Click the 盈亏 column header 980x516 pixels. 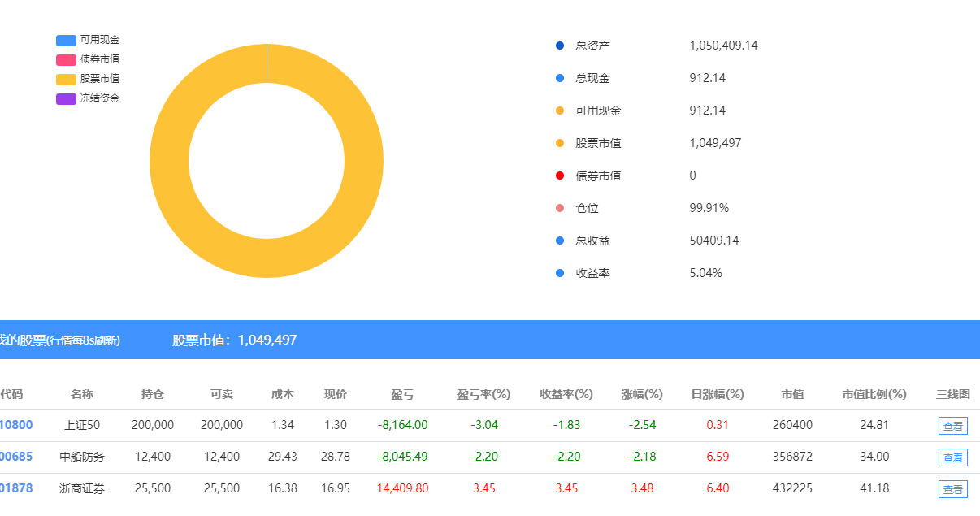[x=402, y=394]
